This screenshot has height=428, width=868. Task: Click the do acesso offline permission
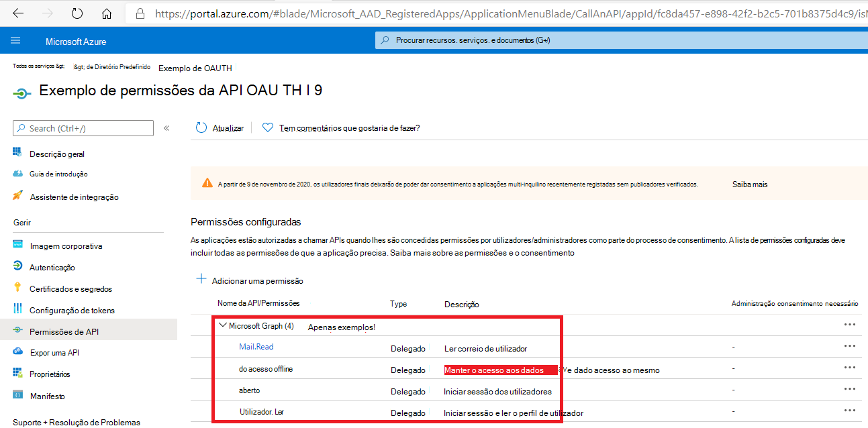click(x=266, y=369)
